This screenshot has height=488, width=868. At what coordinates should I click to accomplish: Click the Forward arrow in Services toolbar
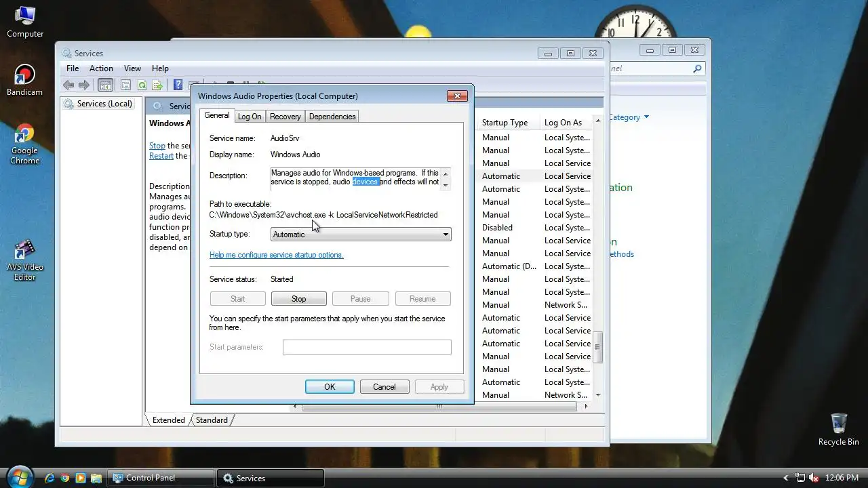tap(84, 85)
